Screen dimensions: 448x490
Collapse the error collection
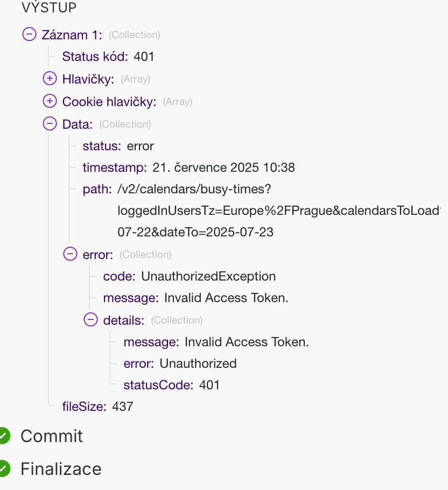coord(70,254)
